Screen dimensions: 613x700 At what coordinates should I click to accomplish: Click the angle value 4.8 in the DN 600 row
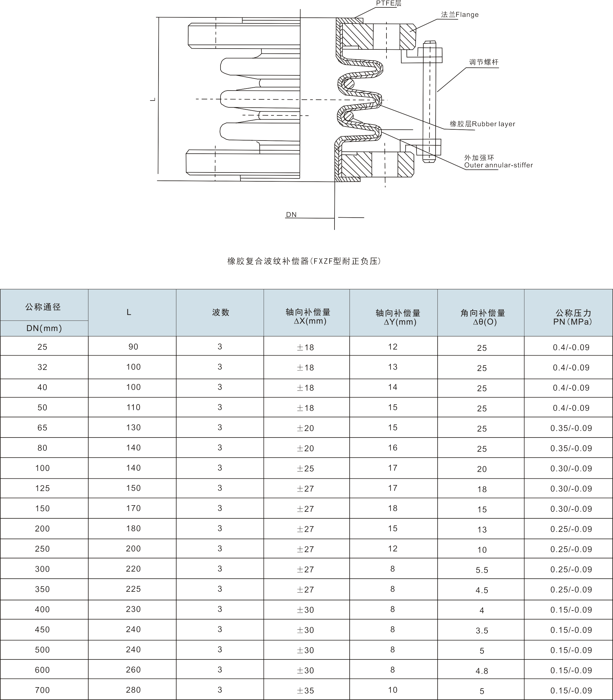(482, 671)
